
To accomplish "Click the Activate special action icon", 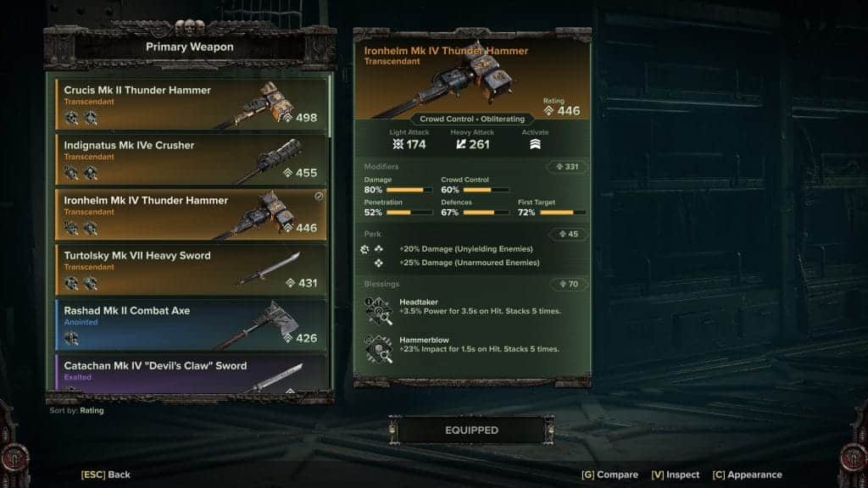I will click(535, 144).
